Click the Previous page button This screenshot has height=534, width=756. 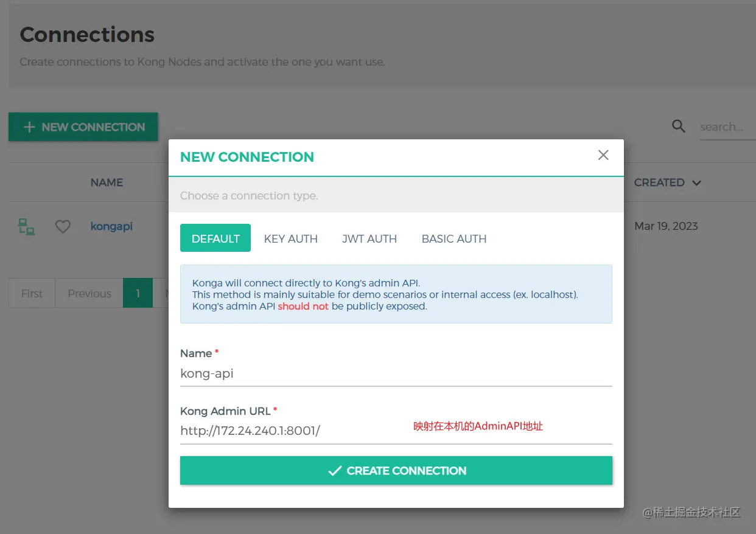coord(89,293)
